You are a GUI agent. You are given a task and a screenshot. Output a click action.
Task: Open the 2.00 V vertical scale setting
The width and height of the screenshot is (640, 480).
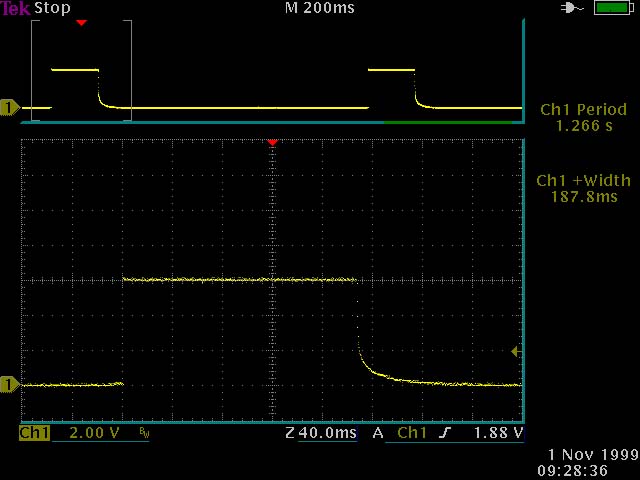[92, 433]
